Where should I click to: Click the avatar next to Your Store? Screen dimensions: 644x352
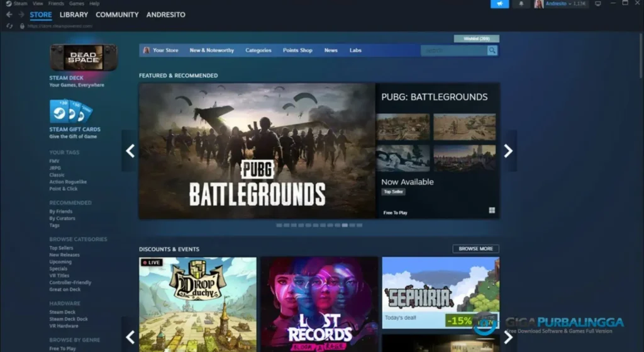pos(146,50)
